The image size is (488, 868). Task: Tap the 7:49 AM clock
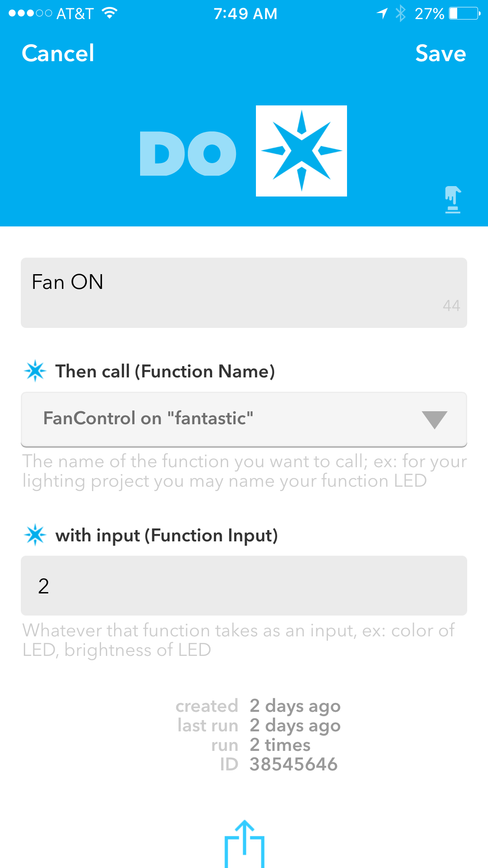point(245,13)
